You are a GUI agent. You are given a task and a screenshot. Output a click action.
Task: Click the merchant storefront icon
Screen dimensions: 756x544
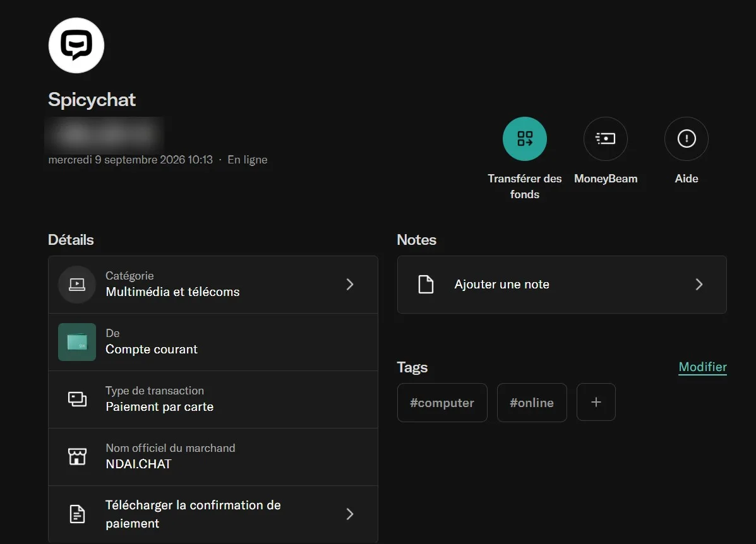point(77,456)
